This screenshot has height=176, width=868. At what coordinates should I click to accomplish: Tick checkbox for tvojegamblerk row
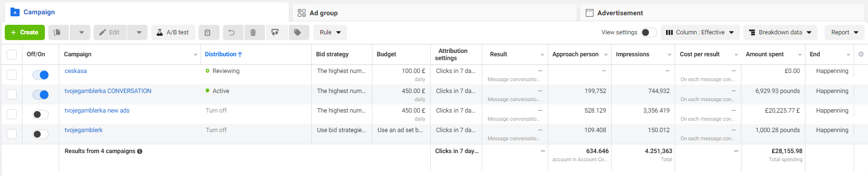tap(12, 134)
